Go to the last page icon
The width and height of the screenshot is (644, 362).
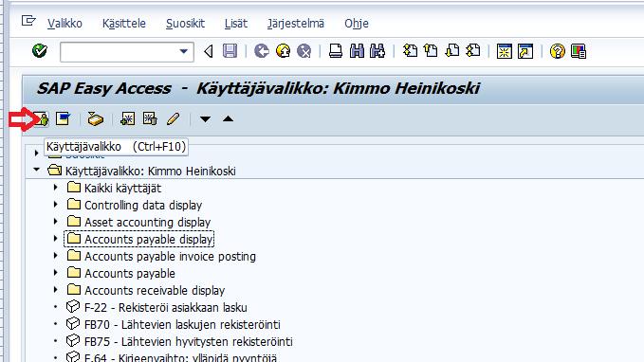[473, 51]
